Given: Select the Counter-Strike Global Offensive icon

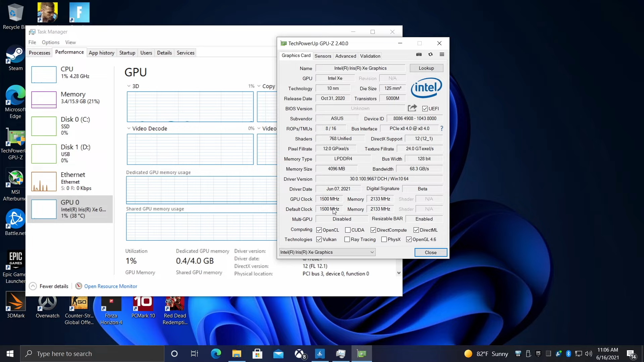Looking at the screenshot, I should 79,310.
